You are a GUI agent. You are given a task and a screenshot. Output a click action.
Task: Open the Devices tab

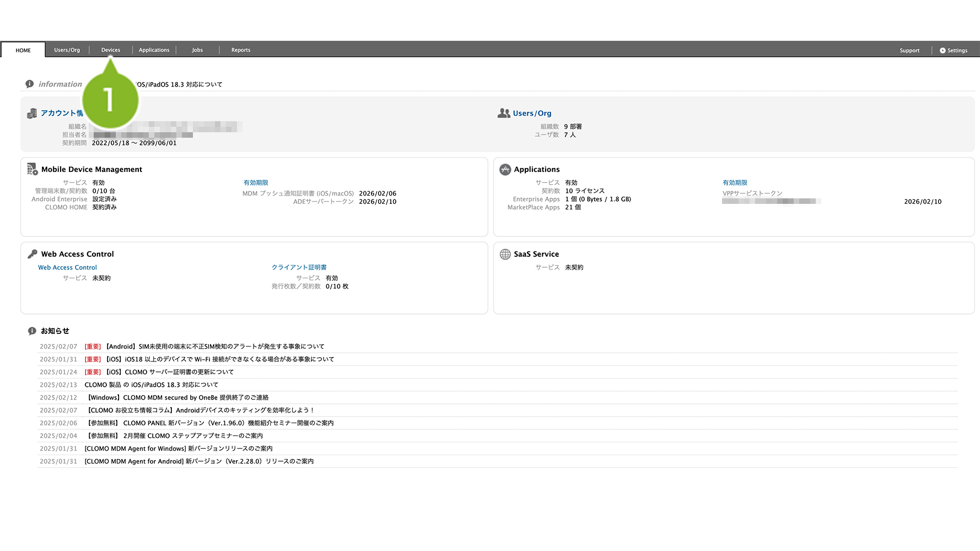(110, 50)
